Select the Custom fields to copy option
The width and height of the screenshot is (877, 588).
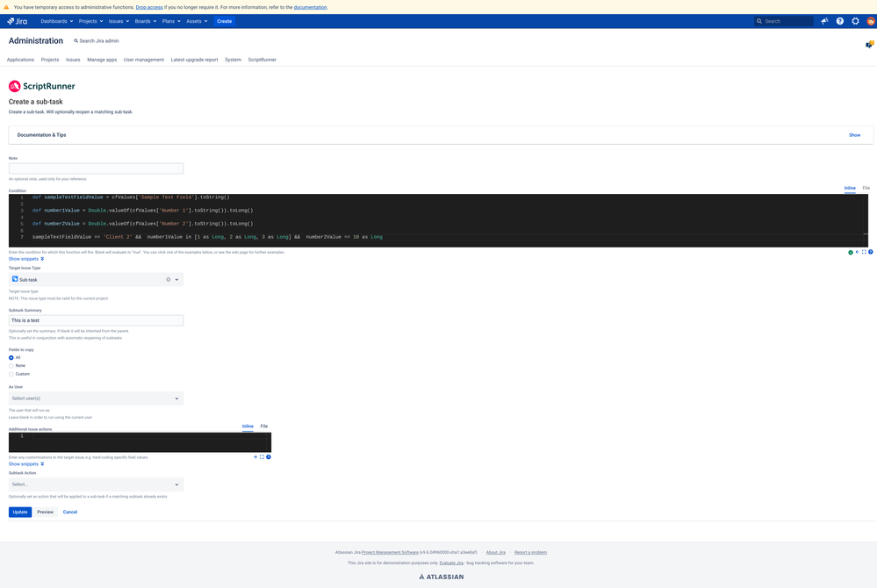(11, 375)
